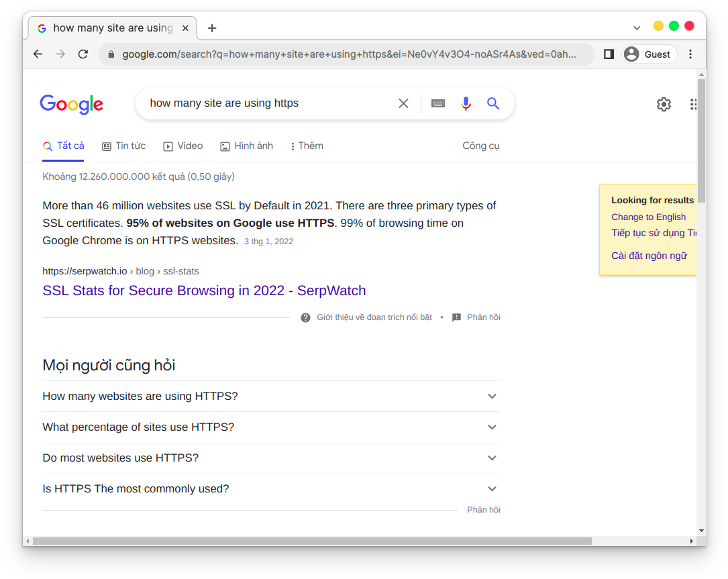Switch to the Hình ảnh tab
Image resolution: width=728 pixels, height=579 pixels.
247,146
